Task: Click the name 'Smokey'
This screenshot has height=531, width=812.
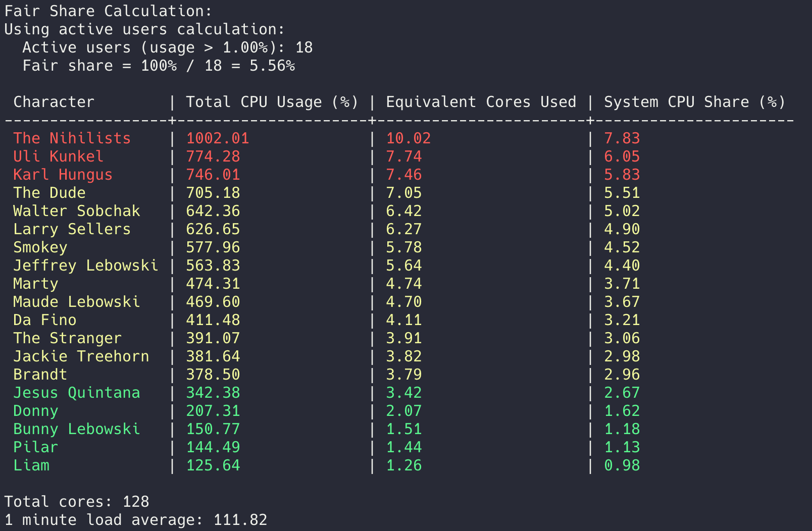Action: (x=40, y=247)
